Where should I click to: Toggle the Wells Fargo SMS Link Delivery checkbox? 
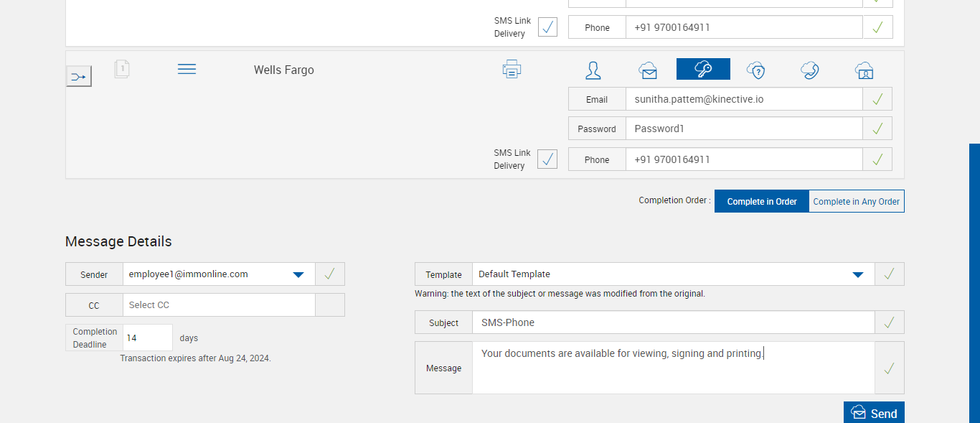pyautogui.click(x=547, y=159)
